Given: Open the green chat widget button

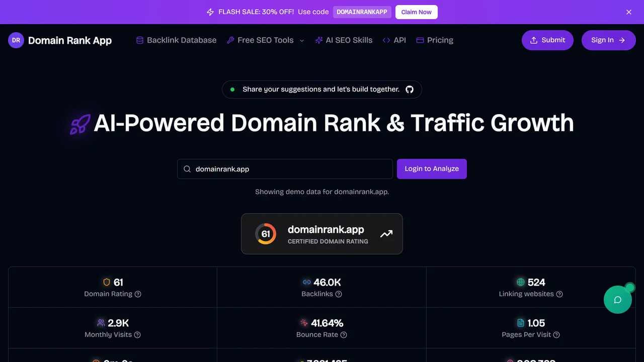Looking at the screenshot, I should [618, 300].
